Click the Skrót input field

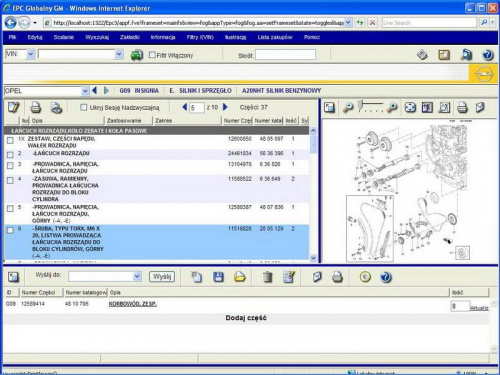285,55
